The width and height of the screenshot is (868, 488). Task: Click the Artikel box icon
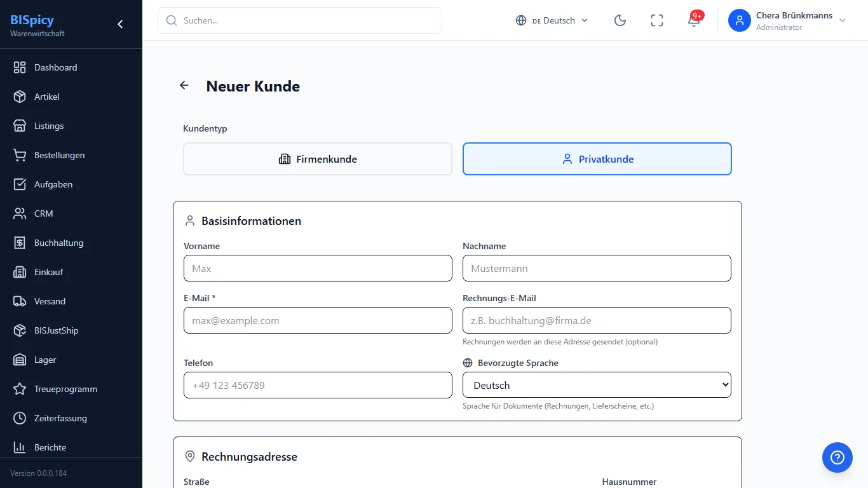[x=20, y=97]
